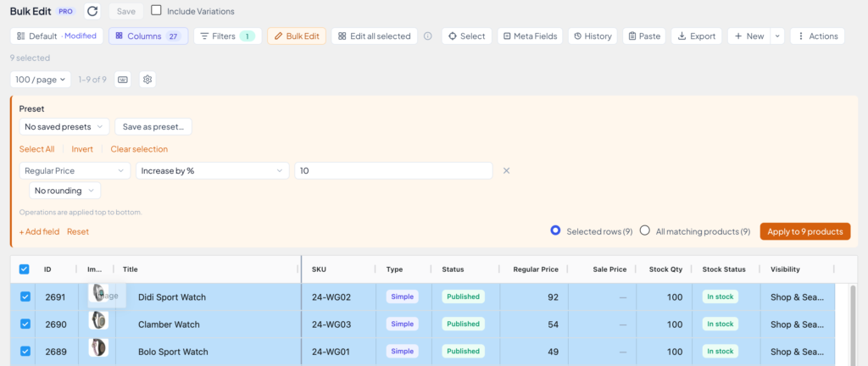Click the percentage value input showing 10
This screenshot has height=366, width=868.
(393, 171)
